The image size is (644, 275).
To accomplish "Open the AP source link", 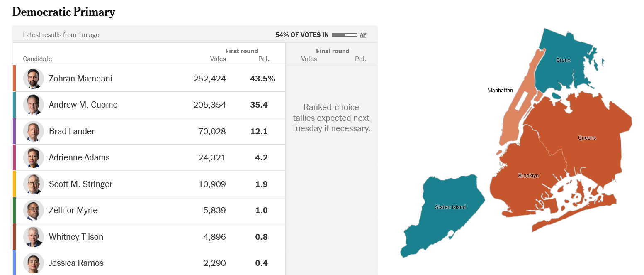I will [x=363, y=35].
